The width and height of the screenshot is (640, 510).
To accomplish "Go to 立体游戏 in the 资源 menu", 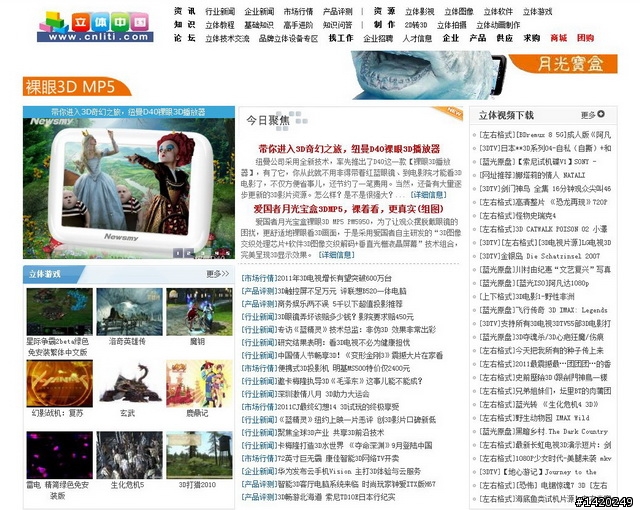I will tap(537, 11).
